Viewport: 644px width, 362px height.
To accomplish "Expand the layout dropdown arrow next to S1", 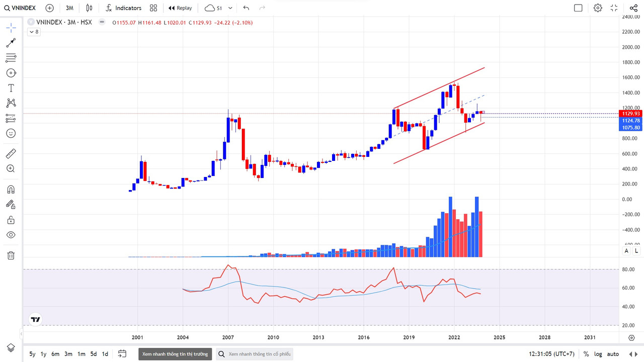I will pyautogui.click(x=230, y=8).
